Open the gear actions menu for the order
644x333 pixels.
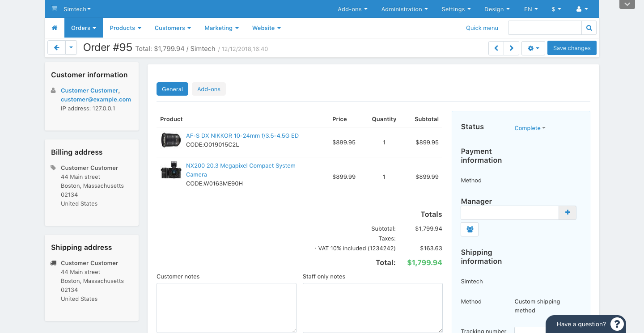[x=533, y=48]
